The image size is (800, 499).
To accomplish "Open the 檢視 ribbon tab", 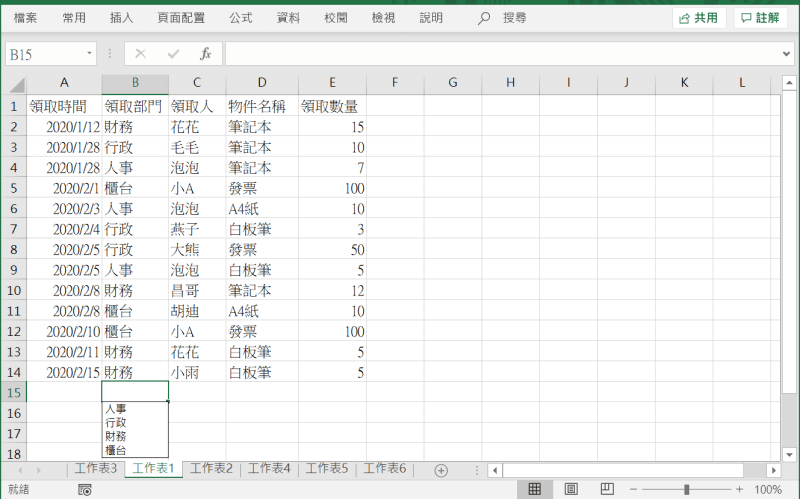I will [x=383, y=18].
